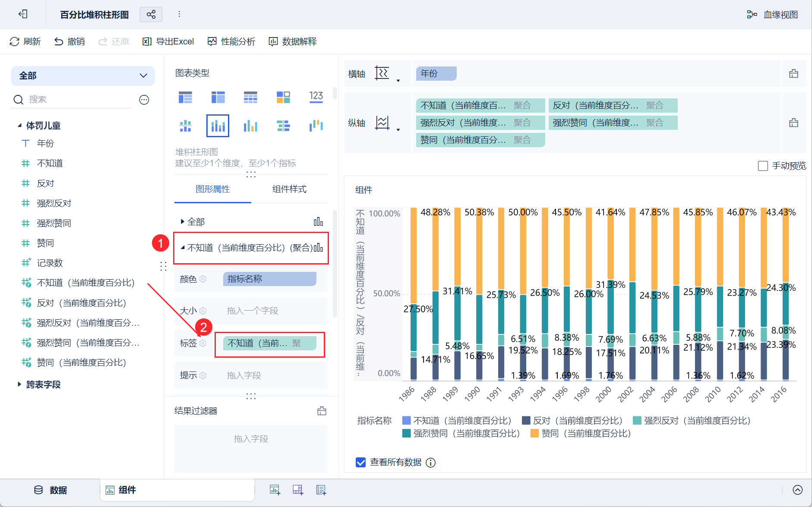Expand the 跨表字段 tree node
The width and height of the screenshot is (812, 507).
click(x=19, y=384)
